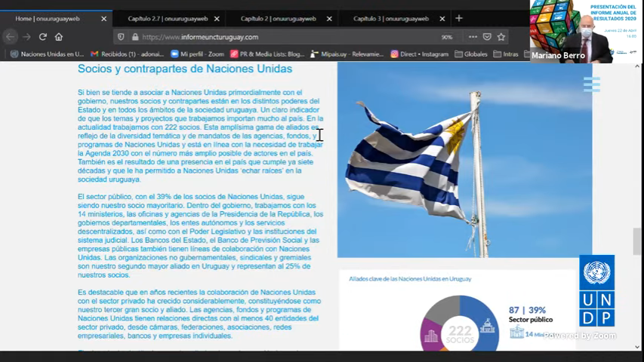Screen dimensions: 644x362
Task: Click the vertical scrollbar thumb
Action: pyautogui.click(x=637, y=241)
